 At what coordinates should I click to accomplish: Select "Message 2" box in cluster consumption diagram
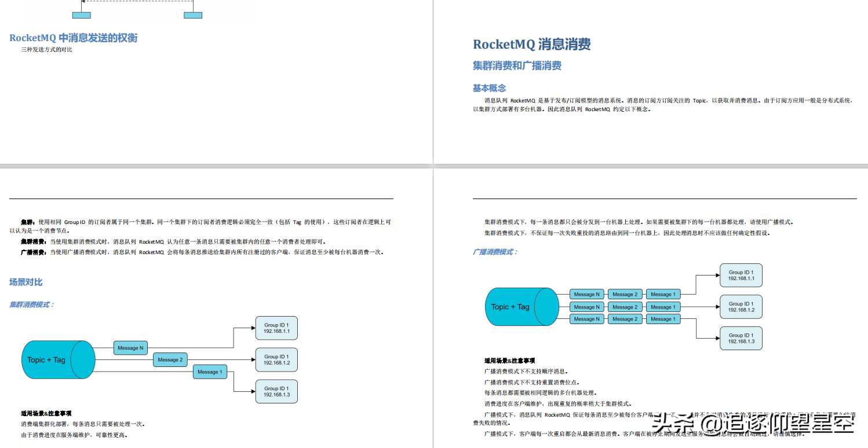[x=170, y=359]
